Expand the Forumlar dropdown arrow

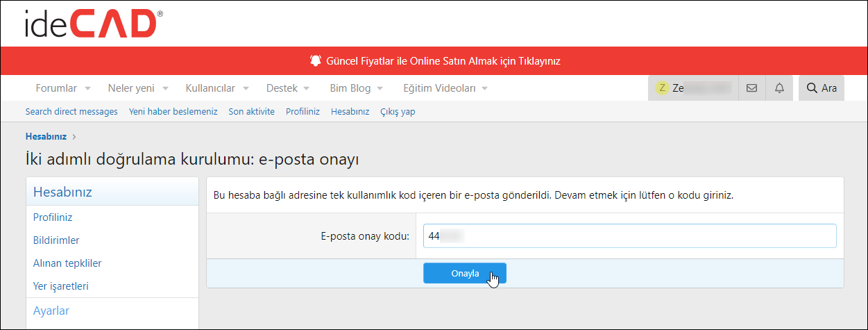tap(87, 89)
